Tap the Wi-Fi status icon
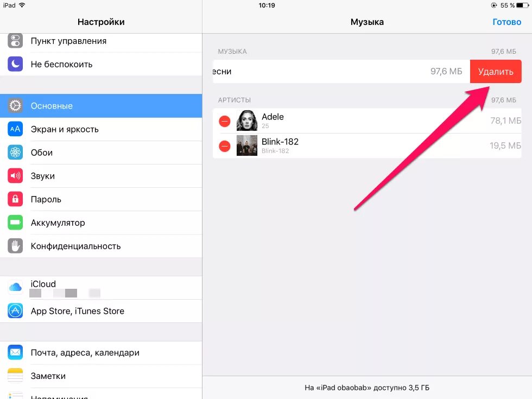Viewport: 532px width, 399px height. click(x=22, y=5)
